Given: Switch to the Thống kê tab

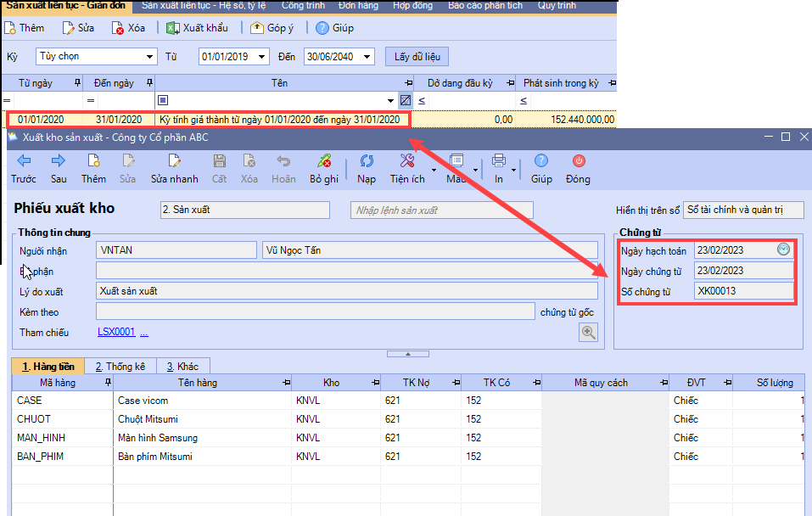Looking at the screenshot, I should [x=120, y=367].
